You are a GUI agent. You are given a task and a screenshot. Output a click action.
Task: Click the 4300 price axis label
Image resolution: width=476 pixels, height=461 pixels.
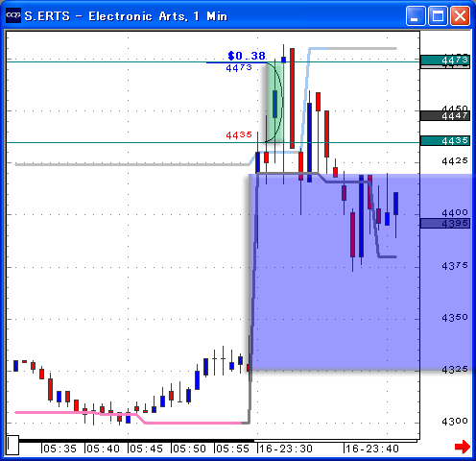(x=455, y=422)
